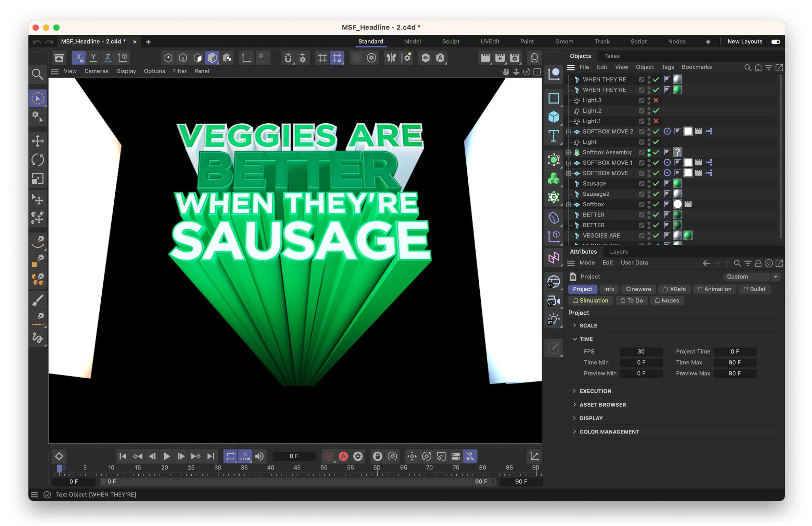Enable Light.3 via its red X
Image resolution: width=812 pixels, height=526 pixels.
pos(656,100)
